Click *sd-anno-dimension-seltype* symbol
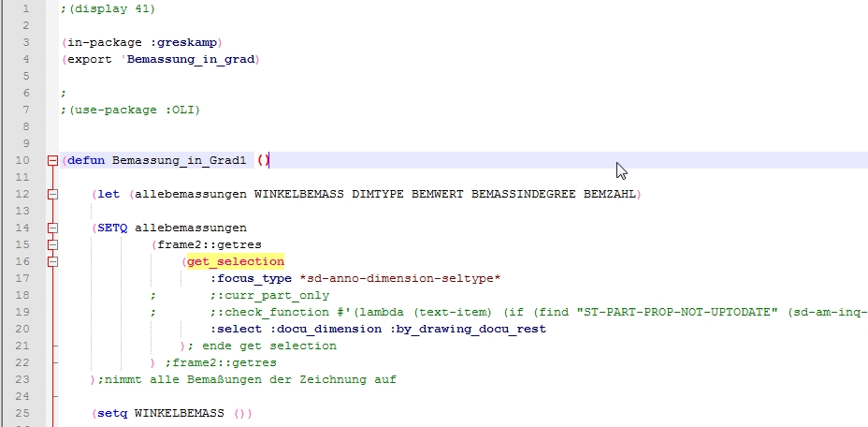This screenshot has width=868, height=427. tap(400, 278)
